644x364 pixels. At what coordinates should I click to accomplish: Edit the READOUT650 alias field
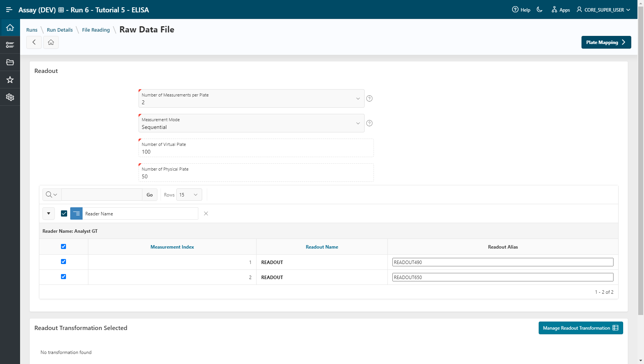coord(503,277)
